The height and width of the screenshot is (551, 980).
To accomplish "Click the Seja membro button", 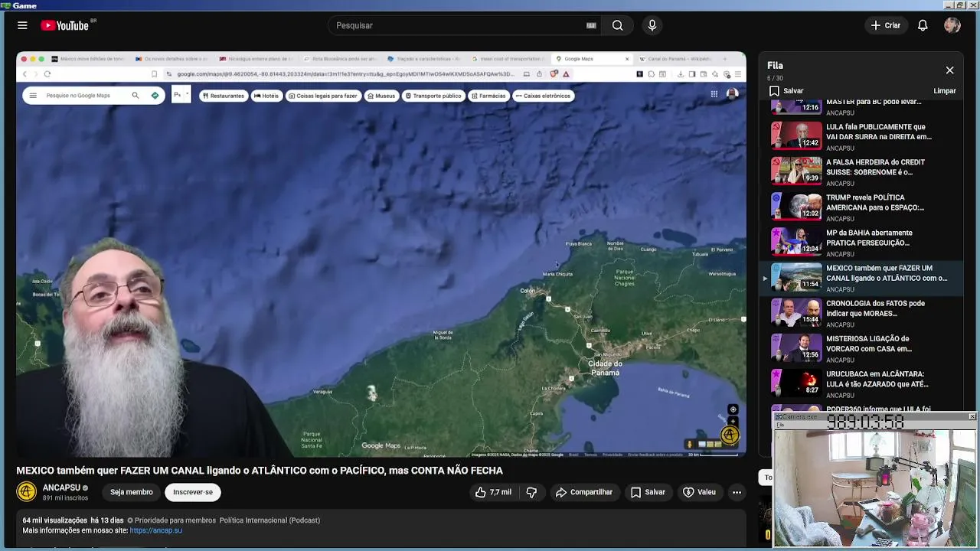I will click(131, 492).
